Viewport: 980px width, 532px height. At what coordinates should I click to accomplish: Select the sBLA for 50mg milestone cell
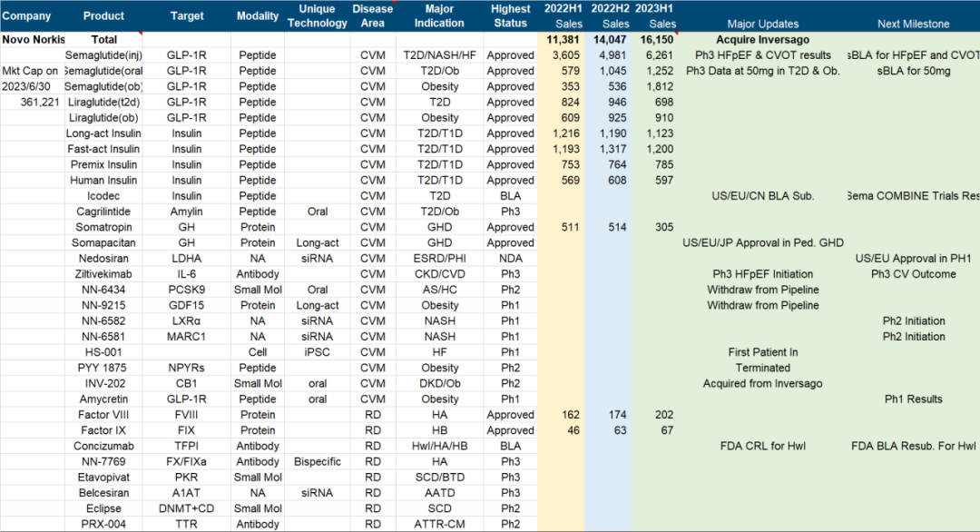913,71
